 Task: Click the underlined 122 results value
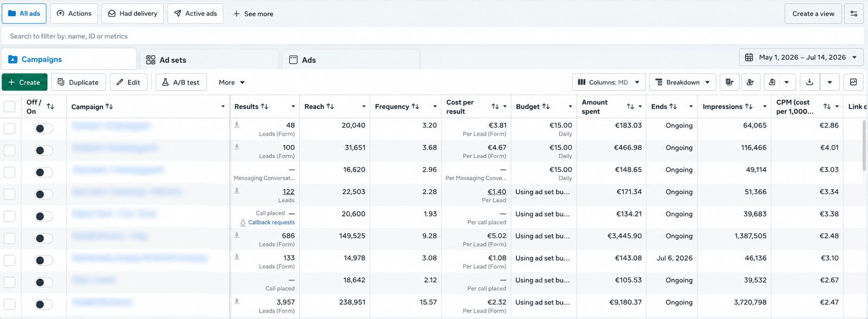coord(289,192)
